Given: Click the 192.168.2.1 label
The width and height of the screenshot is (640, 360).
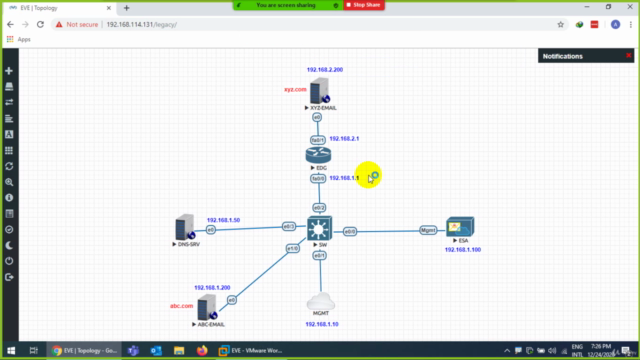Looking at the screenshot, I should 344,139.
